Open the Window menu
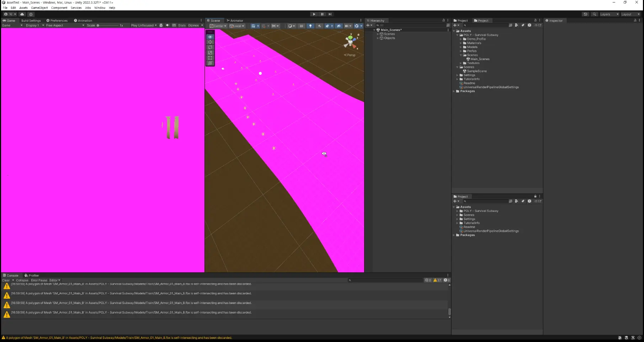The image size is (644, 342). pyautogui.click(x=100, y=8)
